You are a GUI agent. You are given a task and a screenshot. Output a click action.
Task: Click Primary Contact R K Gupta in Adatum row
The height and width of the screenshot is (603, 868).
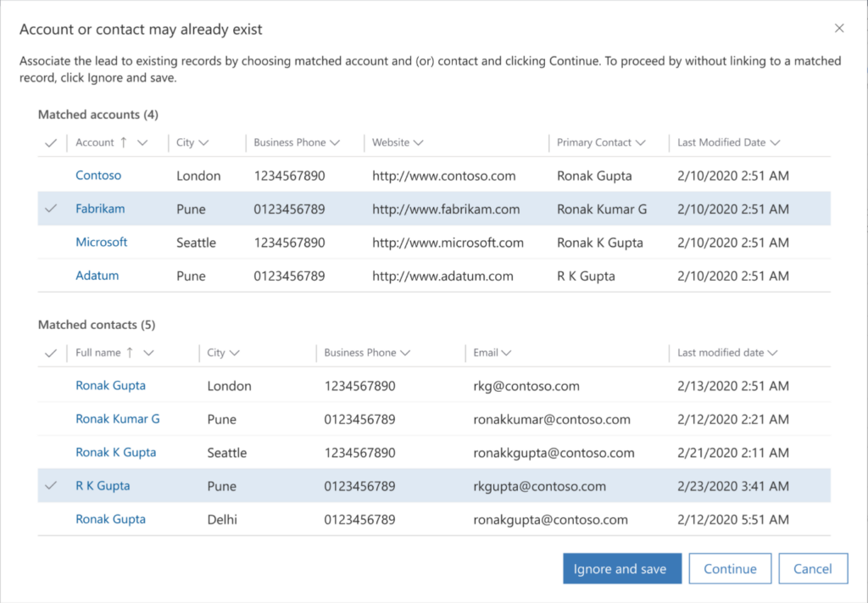(586, 276)
